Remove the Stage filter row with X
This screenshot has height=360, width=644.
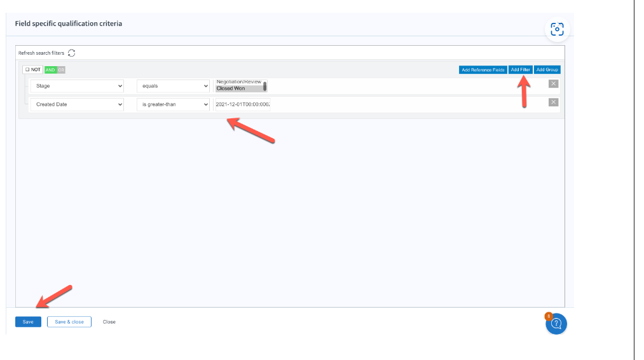click(x=553, y=84)
